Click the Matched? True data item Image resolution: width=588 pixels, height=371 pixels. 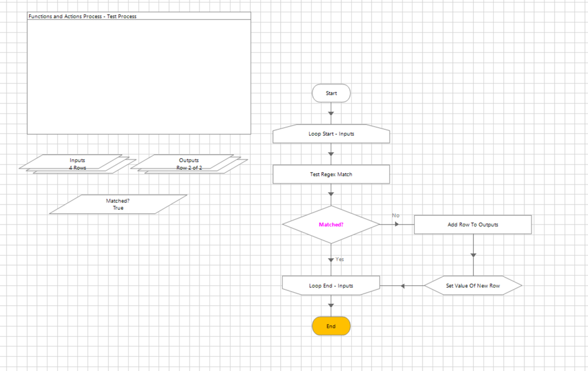pos(118,204)
